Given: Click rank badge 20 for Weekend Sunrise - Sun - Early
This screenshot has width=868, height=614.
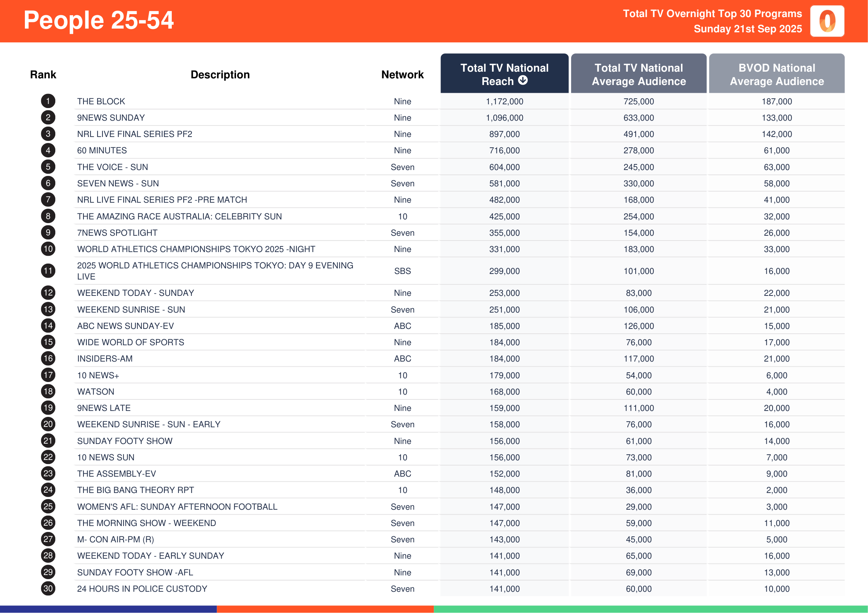Looking at the screenshot, I should (x=48, y=424).
